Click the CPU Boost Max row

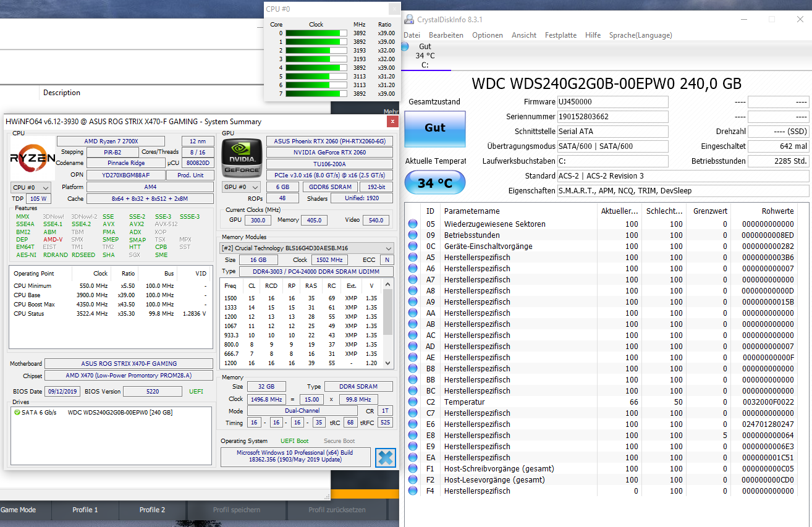[x=111, y=304]
